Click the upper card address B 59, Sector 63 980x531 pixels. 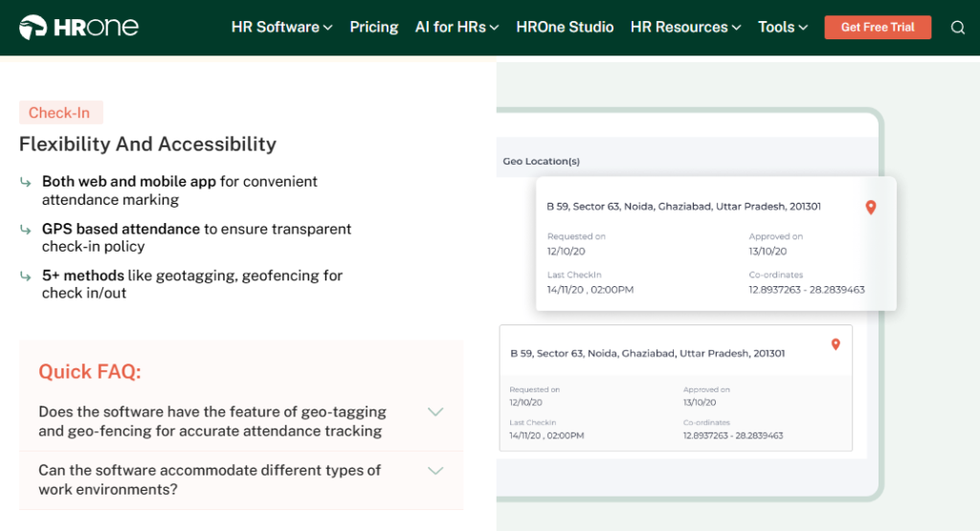point(683,207)
